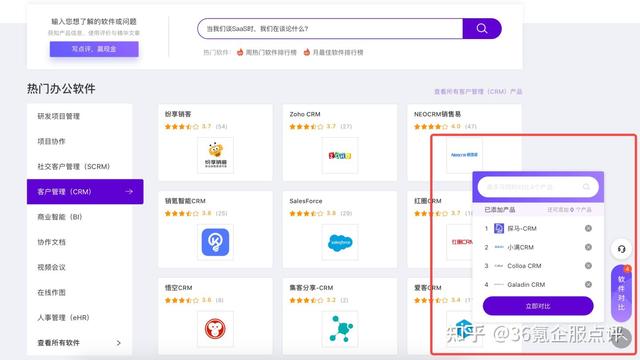
Task: Click the 销氪智能CRM product title
Action: (x=185, y=201)
